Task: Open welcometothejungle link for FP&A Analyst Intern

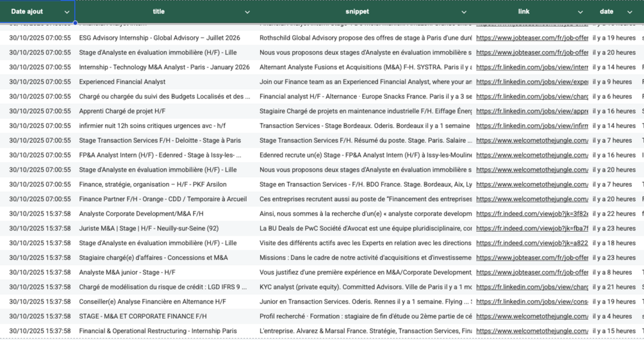Action: pos(532,155)
